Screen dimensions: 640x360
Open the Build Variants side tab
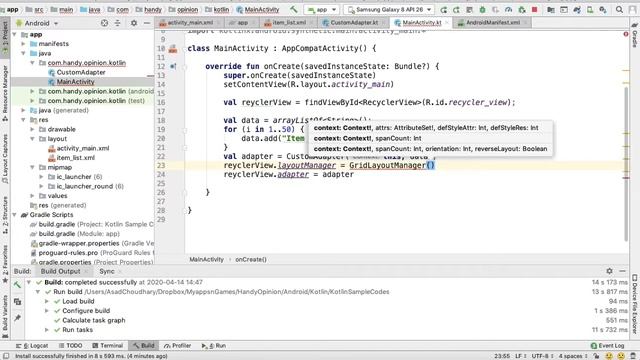5,316
